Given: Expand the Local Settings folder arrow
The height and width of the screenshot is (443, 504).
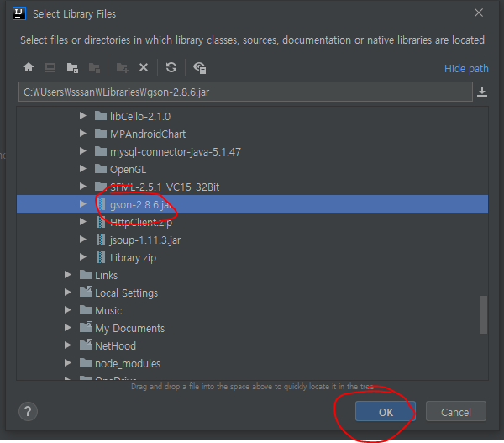Looking at the screenshot, I should (x=68, y=293).
